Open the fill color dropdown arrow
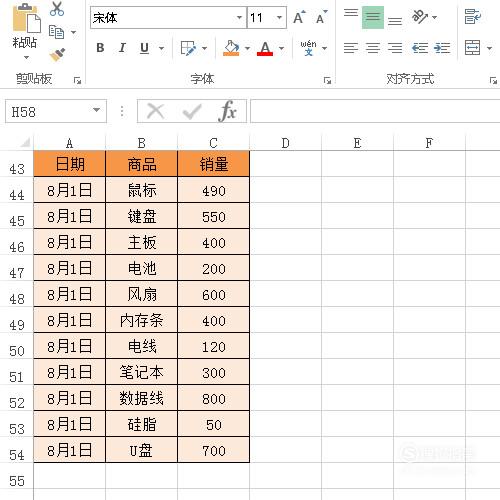 click(247, 48)
